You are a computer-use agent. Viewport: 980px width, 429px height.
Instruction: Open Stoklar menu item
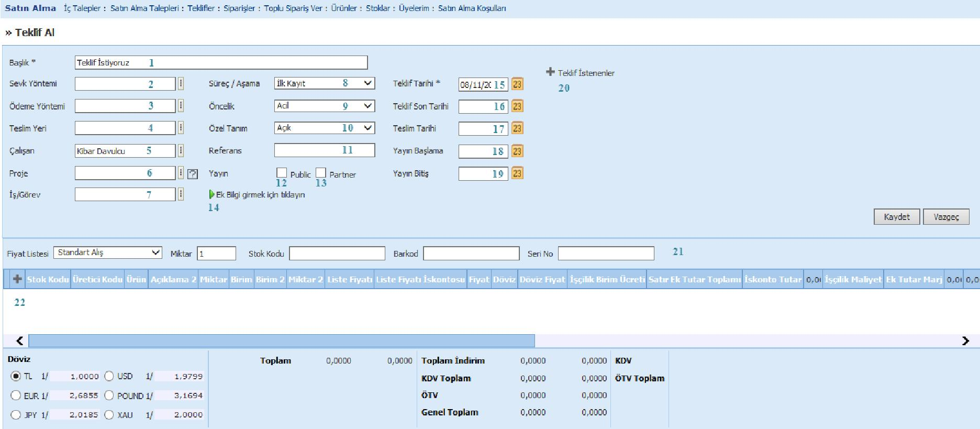[377, 8]
